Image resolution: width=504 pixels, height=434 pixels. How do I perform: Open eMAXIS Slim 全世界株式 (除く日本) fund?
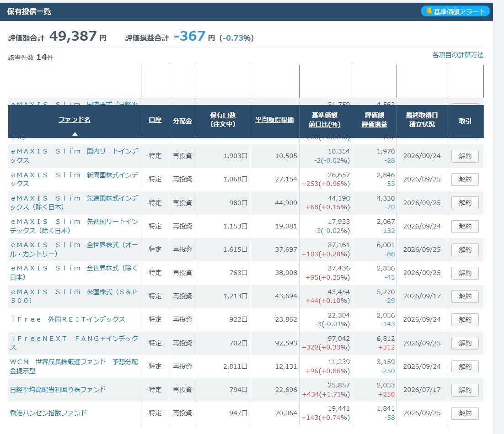point(74,273)
